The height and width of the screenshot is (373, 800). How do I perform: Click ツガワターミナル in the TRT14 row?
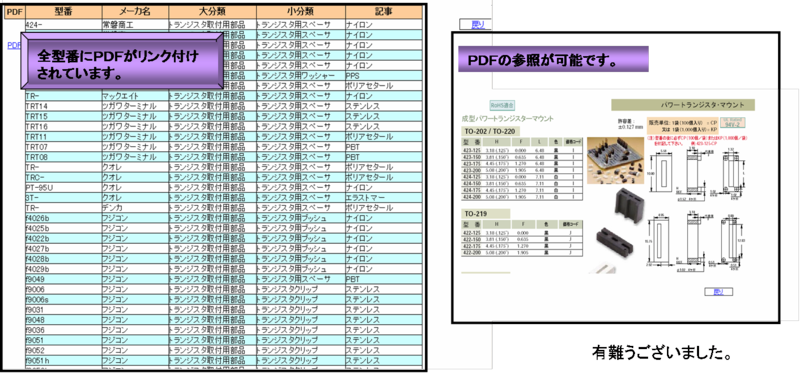[135, 106]
